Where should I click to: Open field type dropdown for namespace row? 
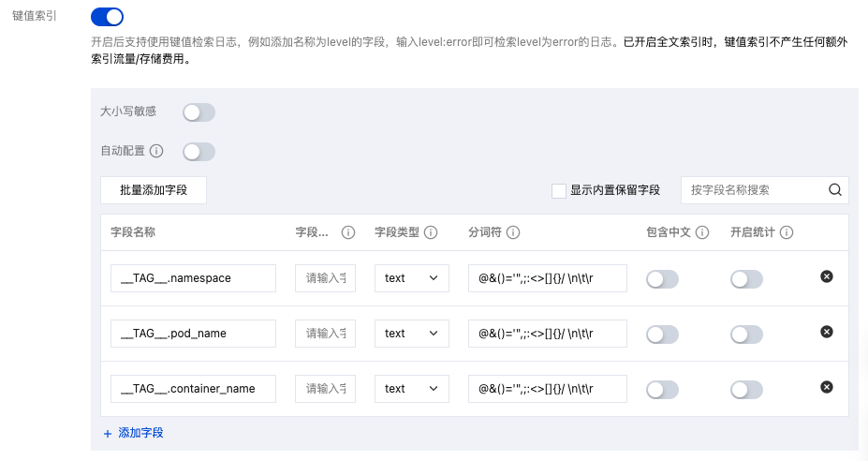411,278
